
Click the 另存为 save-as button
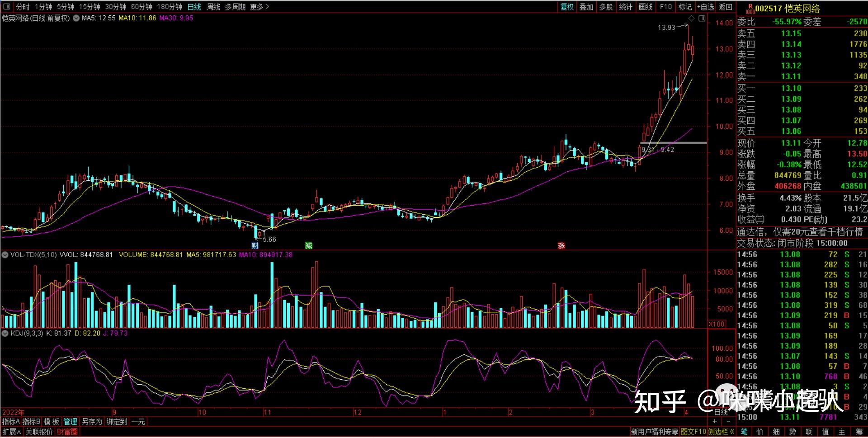pos(92,421)
